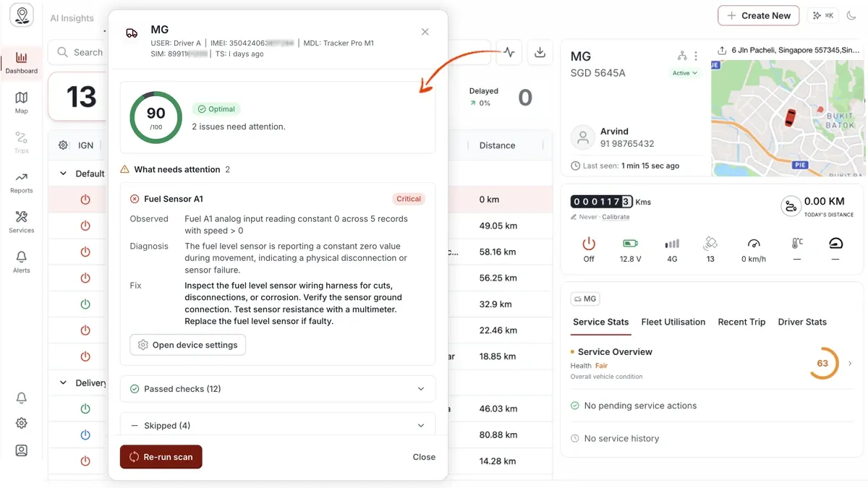Click the IGN column header
Viewport: 868px width, 488px height.
(x=85, y=145)
